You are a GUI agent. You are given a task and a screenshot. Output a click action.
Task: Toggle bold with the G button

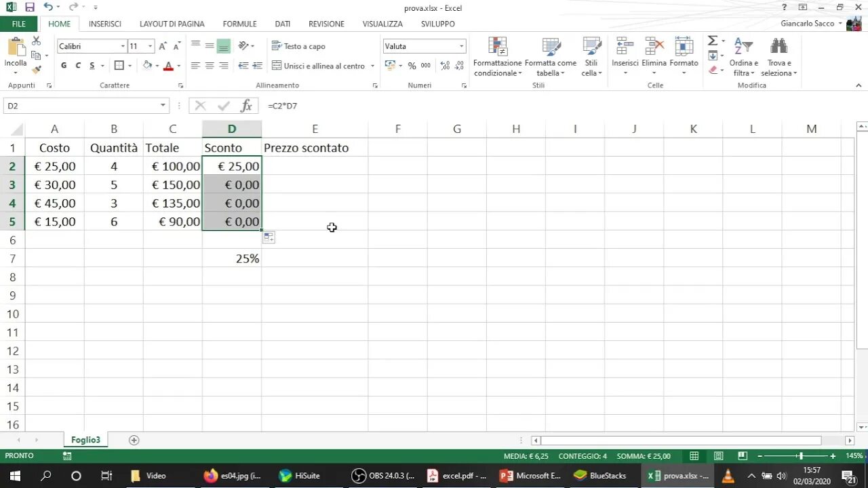pyautogui.click(x=64, y=66)
